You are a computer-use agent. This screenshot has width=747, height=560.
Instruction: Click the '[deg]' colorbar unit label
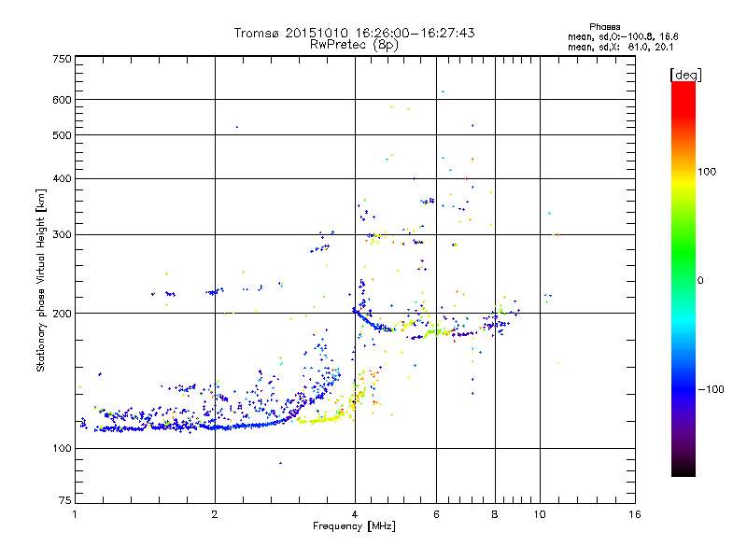click(685, 75)
